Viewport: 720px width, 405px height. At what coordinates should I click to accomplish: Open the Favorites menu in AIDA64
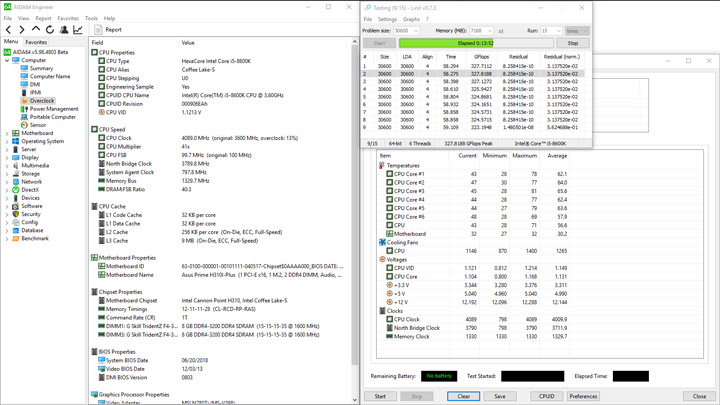coord(68,18)
